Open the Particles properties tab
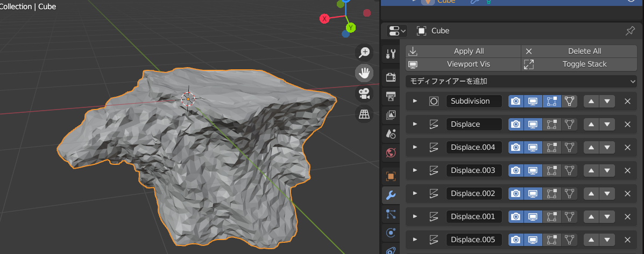Image resolution: width=644 pixels, height=254 pixels. tap(391, 214)
